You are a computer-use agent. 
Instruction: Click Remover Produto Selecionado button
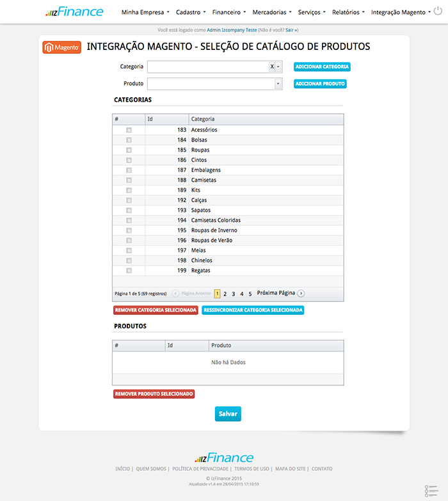[x=154, y=394]
